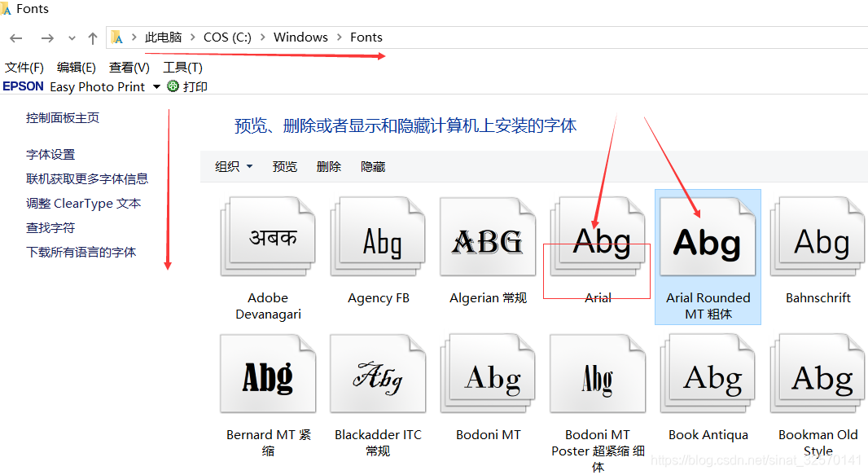Open the 编辑(E) menu
868x475 pixels.
coord(77,68)
